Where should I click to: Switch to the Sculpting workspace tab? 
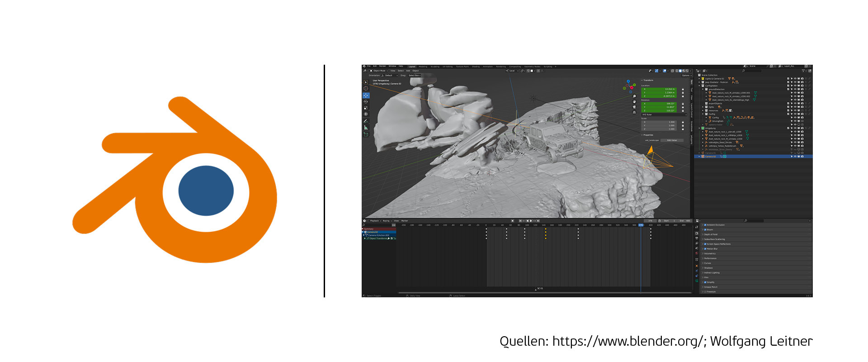coord(434,67)
